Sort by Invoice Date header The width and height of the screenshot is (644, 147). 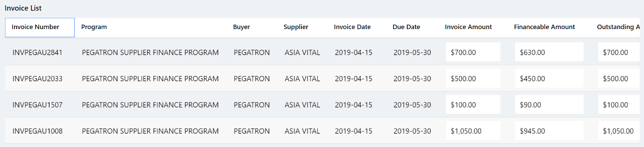point(352,27)
